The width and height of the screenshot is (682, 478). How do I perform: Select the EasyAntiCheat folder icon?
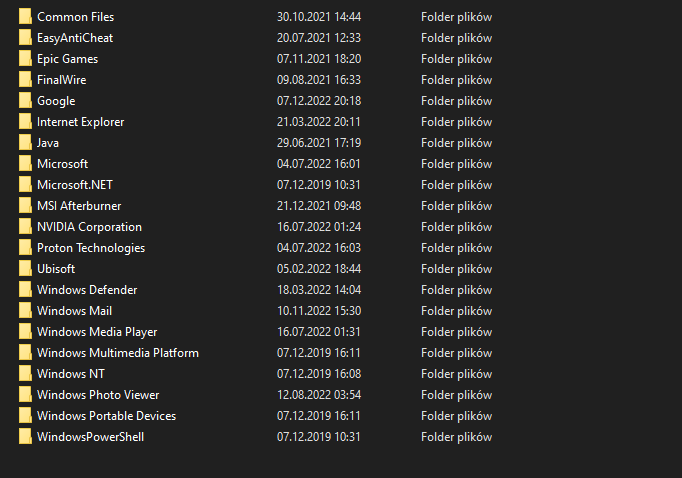click(x=25, y=38)
